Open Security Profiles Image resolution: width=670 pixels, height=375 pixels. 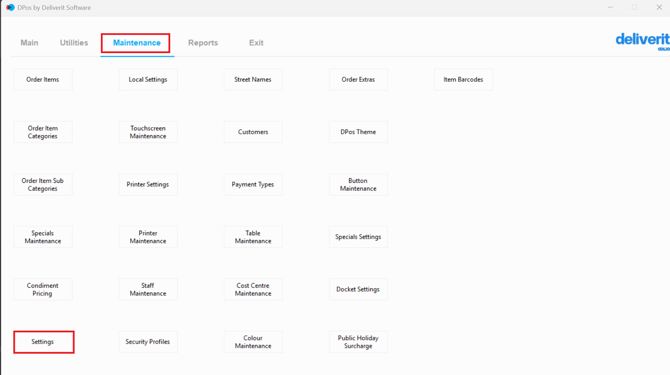148,342
